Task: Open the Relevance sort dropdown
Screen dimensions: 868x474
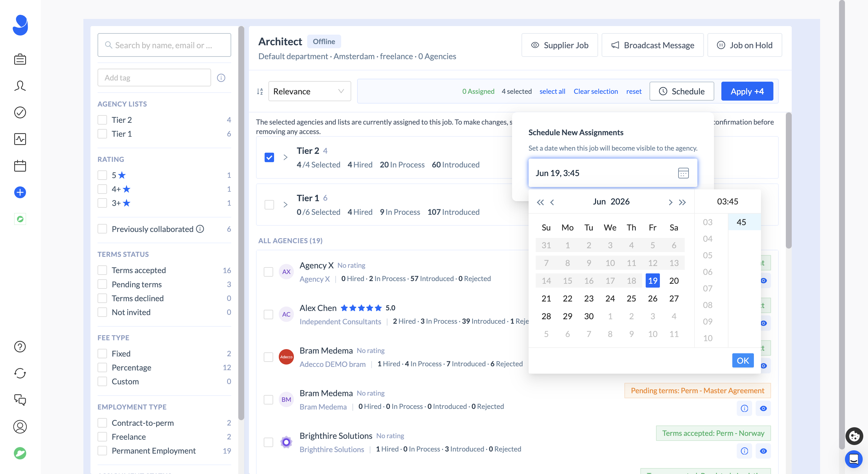Action: point(309,91)
